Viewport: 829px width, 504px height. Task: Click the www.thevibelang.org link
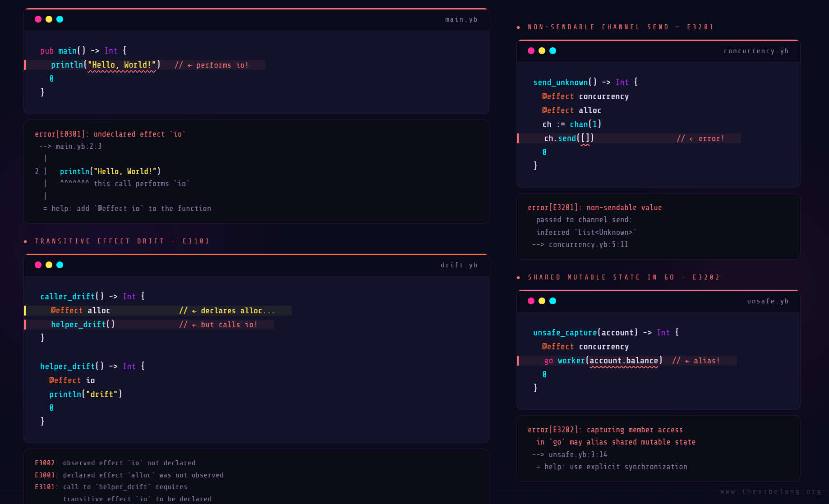coord(770,491)
